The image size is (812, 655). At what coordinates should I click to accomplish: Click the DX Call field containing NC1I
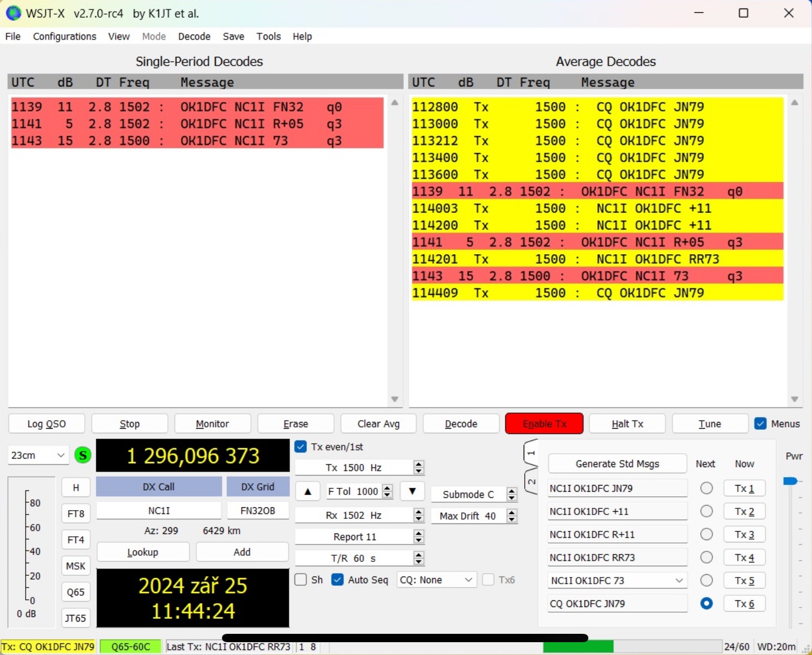coord(159,510)
